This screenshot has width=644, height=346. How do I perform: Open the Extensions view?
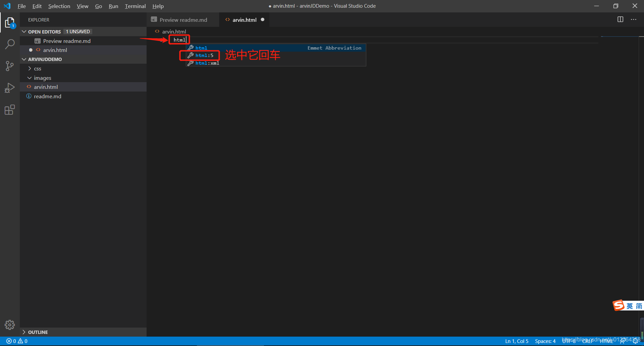(x=10, y=110)
